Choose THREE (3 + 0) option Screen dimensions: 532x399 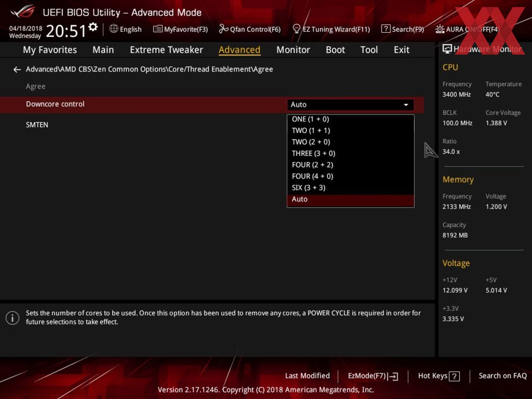(350, 153)
